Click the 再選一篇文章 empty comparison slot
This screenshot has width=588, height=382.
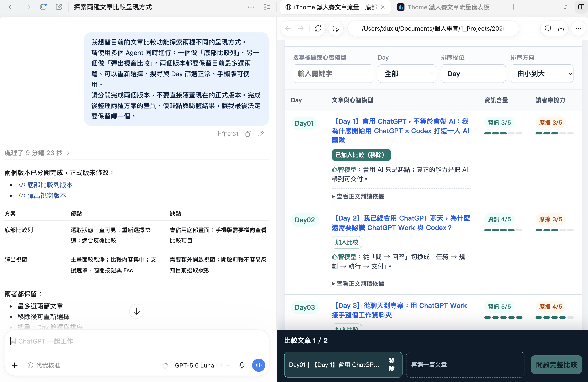465,364
